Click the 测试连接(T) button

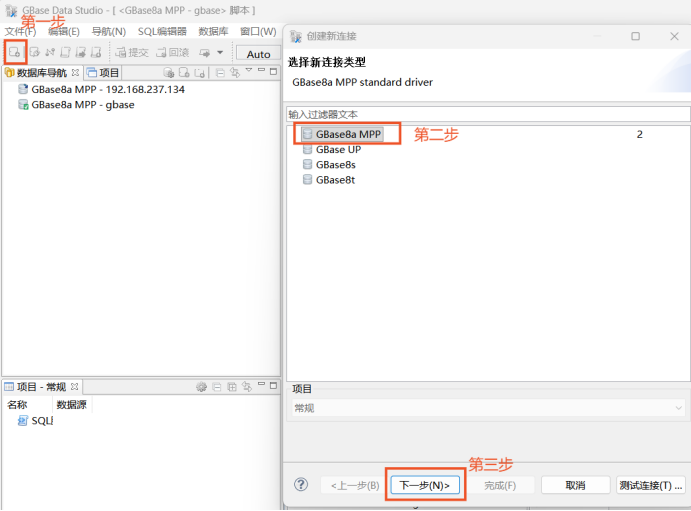coord(651,485)
